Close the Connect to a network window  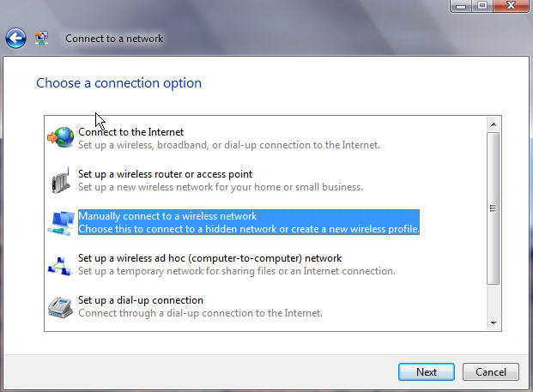click(511, 6)
